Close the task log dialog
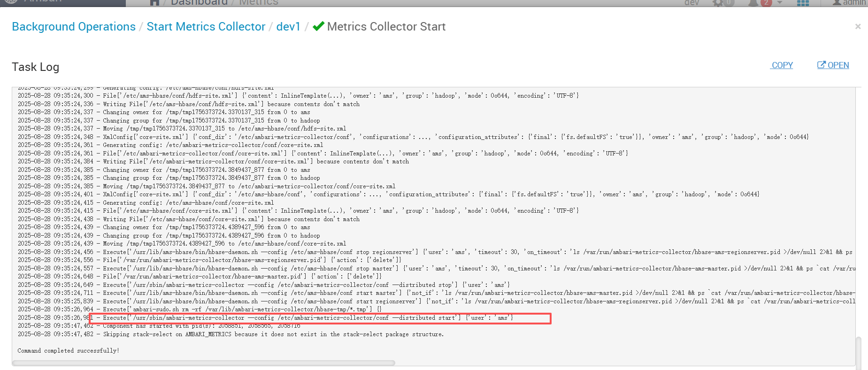The width and height of the screenshot is (868, 370). [858, 27]
